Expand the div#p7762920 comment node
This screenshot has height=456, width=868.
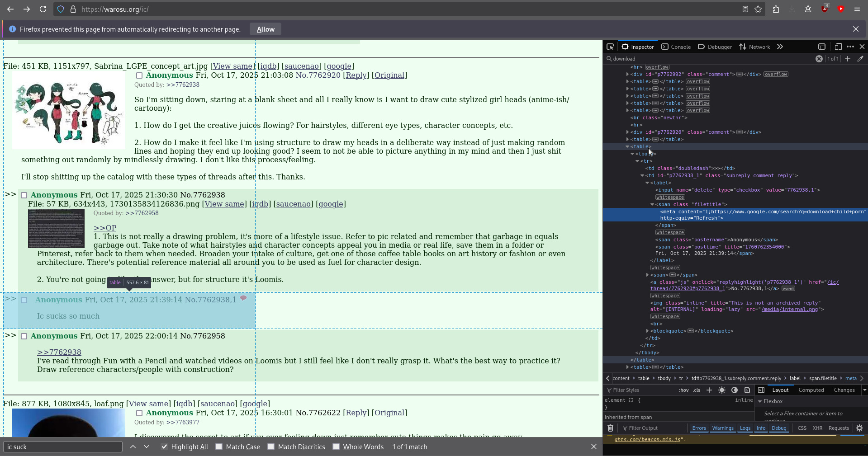pyautogui.click(x=627, y=132)
